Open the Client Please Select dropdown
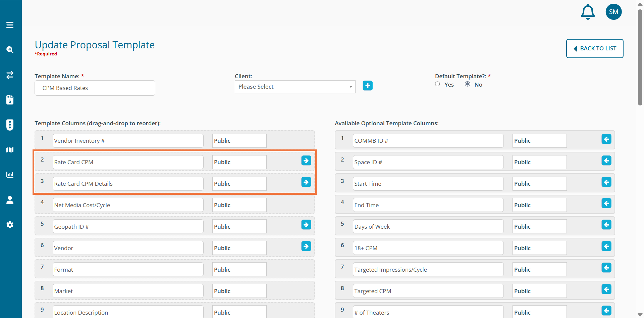Image resolution: width=644 pixels, height=318 pixels. (295, 87)
